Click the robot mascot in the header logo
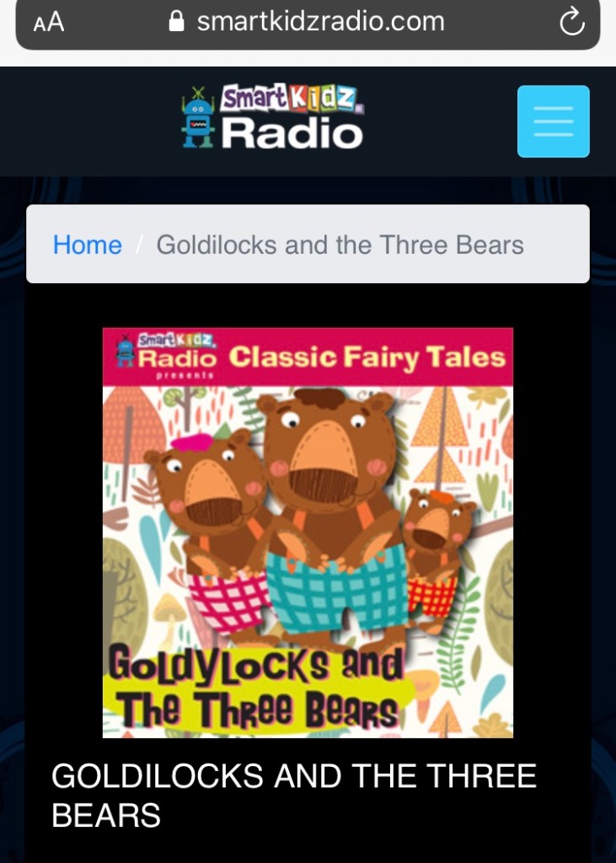616x863 pixels. [x=198, y=117]
